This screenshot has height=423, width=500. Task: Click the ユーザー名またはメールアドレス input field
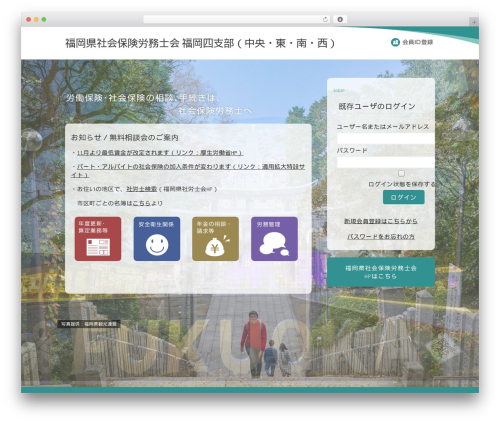coord(386,139)
